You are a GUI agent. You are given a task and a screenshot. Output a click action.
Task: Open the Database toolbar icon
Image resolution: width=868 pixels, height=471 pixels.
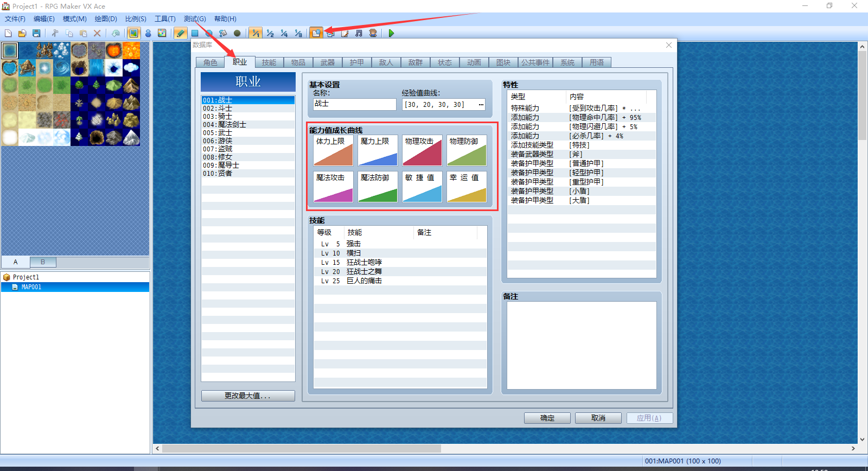(x=316, y=33)
